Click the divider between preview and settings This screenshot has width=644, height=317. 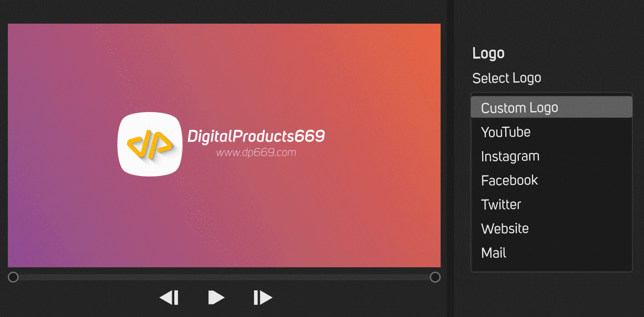pos(450,157)
